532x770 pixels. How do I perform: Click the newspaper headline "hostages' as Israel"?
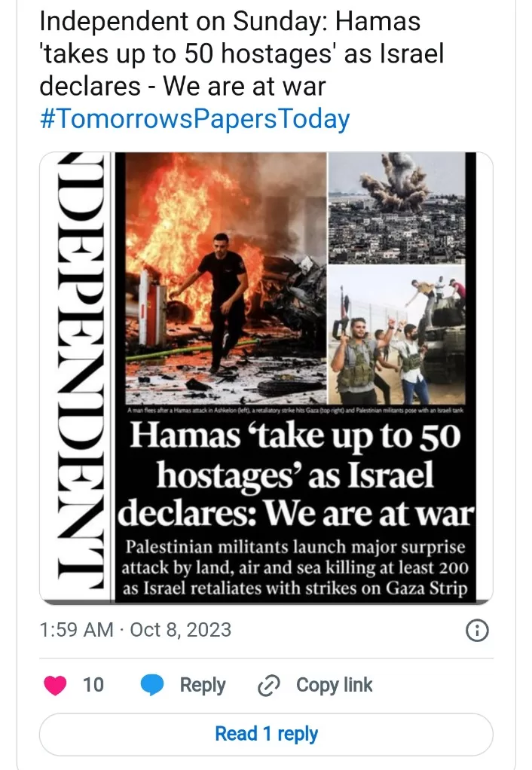[x=295, y=475]
